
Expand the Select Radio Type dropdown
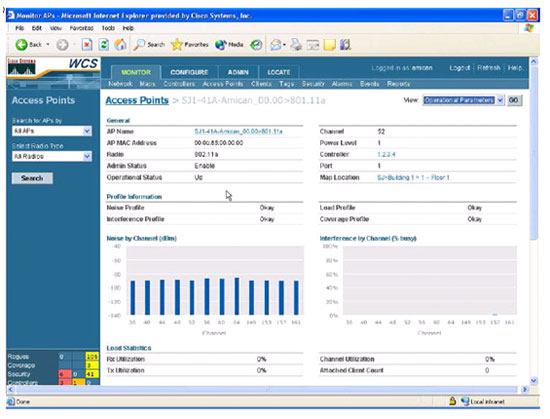87,156
